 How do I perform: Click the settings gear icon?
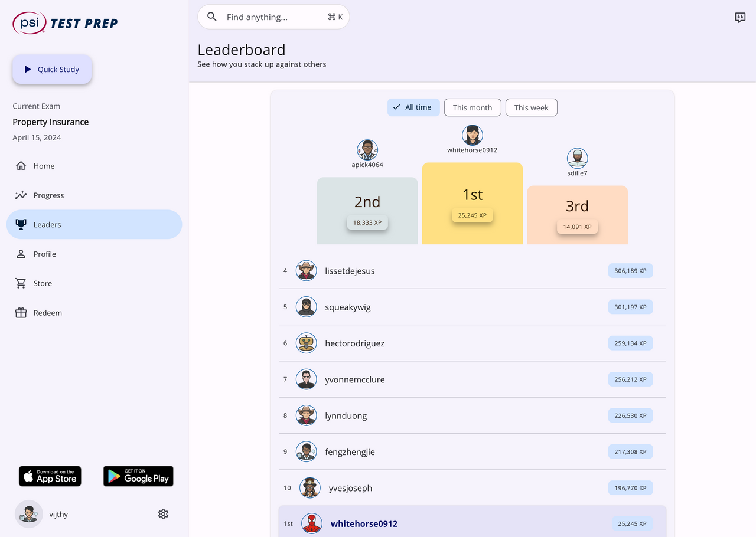[x=164, y=514]
